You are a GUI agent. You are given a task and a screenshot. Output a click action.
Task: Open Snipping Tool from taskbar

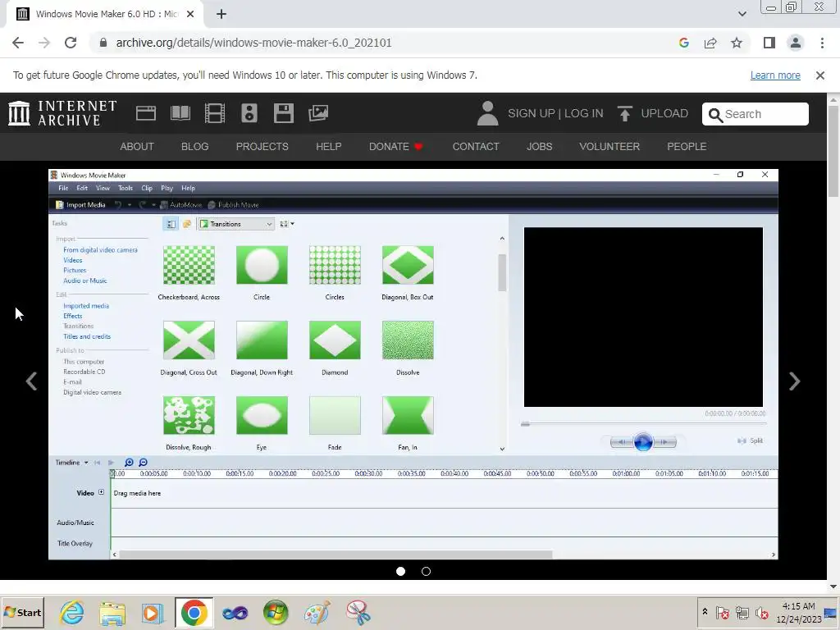point(358,612)
